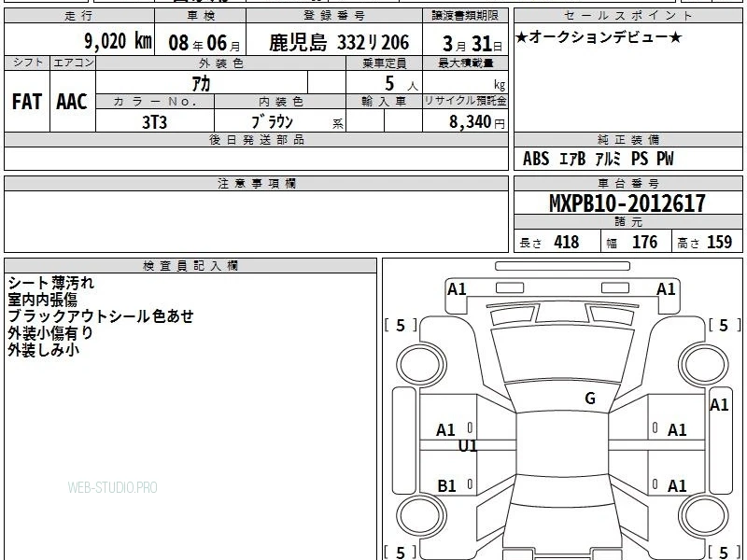Click note ブラックアウトシール色あせ

pyautogui.click(x=101, y=316)
